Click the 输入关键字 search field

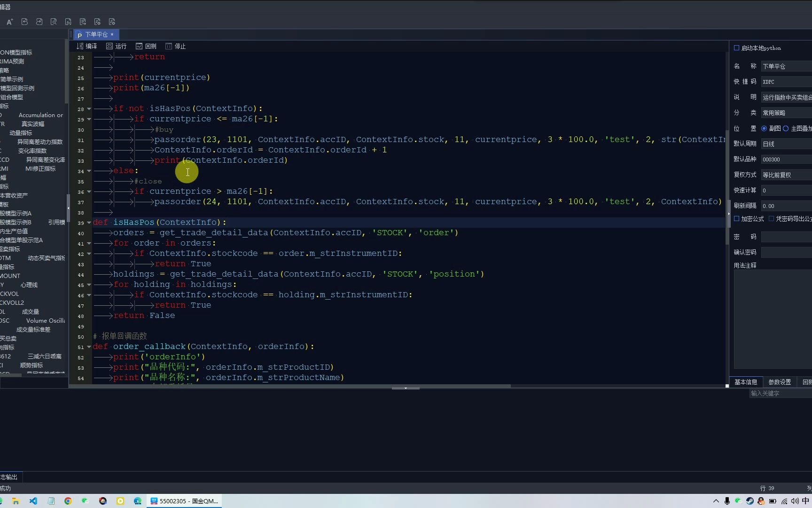tap(781, 393)
